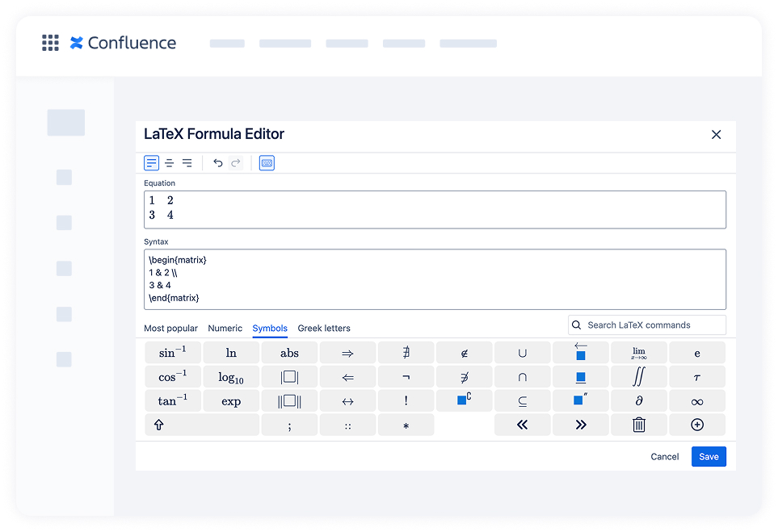Image resolution: width=778 pixels, height=532 pixels.
Task: Click the circled plus key
Action: (x=697, y=425)
